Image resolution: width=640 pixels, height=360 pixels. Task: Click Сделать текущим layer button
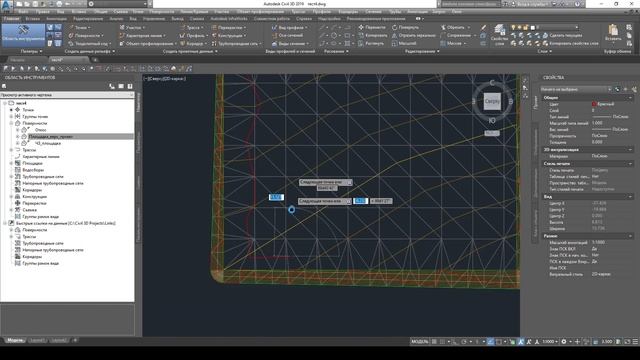[x=562, y=36]
